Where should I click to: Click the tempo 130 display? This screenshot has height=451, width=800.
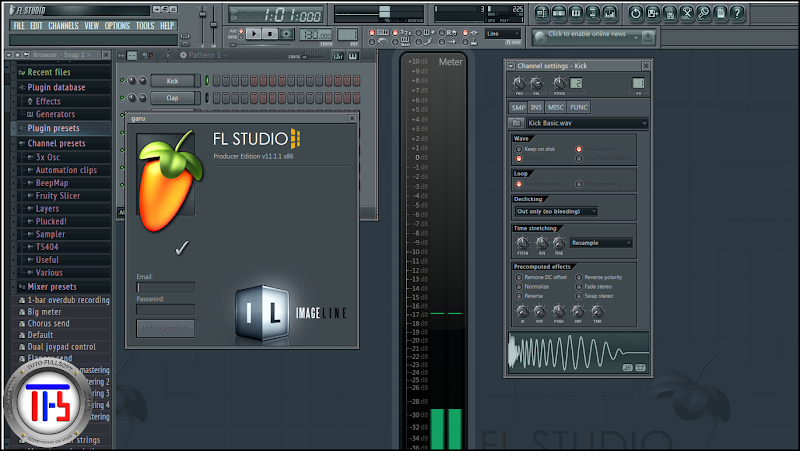pyautogui.click(x=316, y=35)
